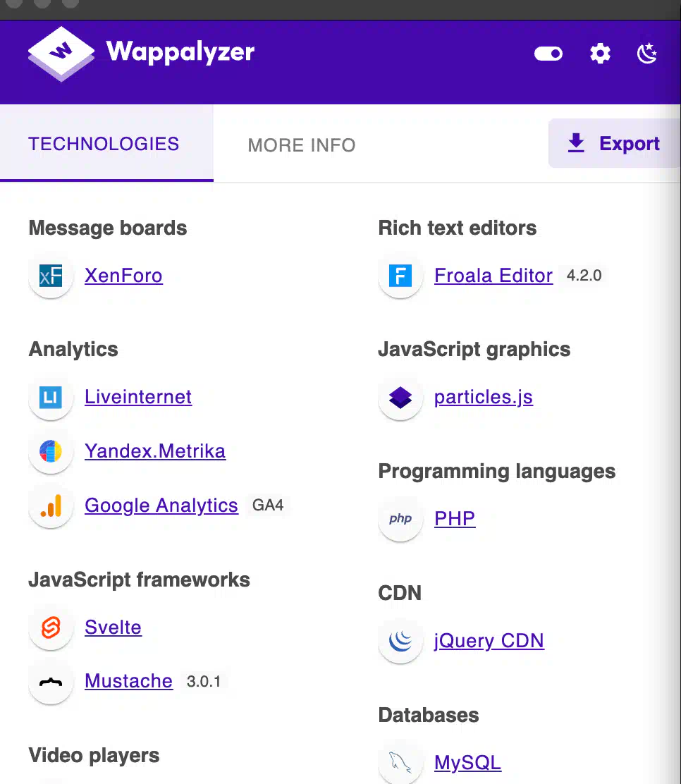Viewport: 681px width, 784px height.
Task: Click the jQuery CDN icon
Action: pos(400,640)
